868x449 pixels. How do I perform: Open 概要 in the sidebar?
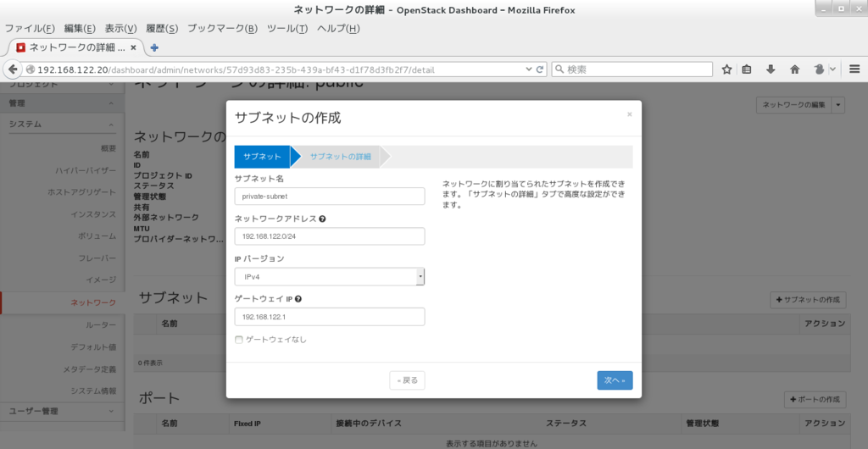[108, 148]
